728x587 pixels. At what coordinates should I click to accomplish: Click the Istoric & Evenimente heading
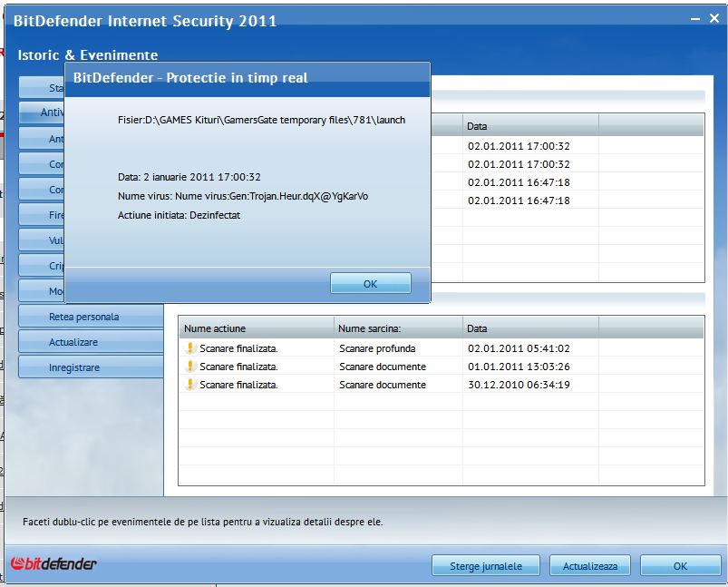tap(88, 54)
